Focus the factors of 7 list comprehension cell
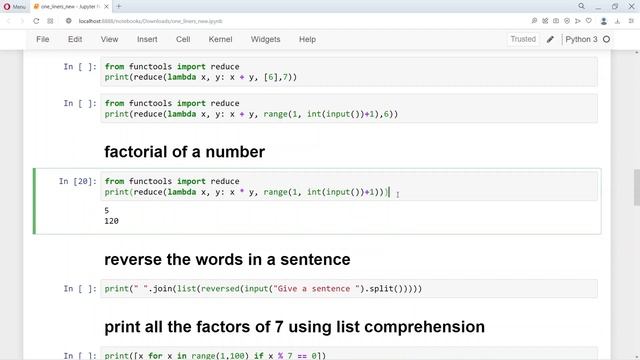This screenshot has height=360, width=640. tap(349, 353)
